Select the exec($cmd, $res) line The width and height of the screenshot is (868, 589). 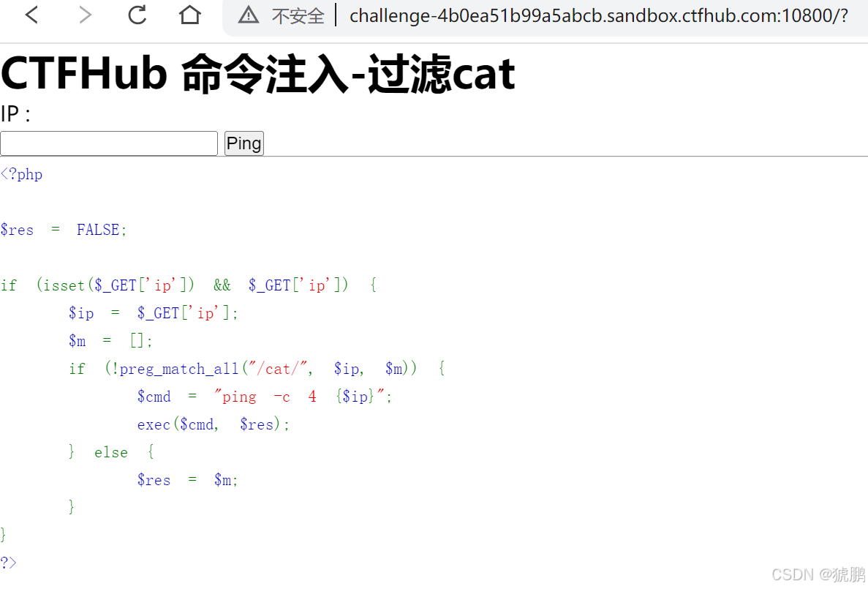pos(212,424)
